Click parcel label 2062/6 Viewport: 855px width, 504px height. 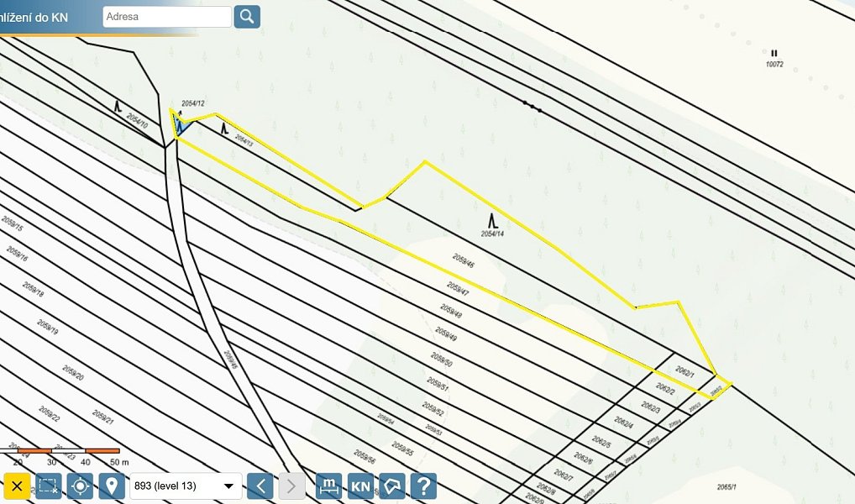(583, 458)
